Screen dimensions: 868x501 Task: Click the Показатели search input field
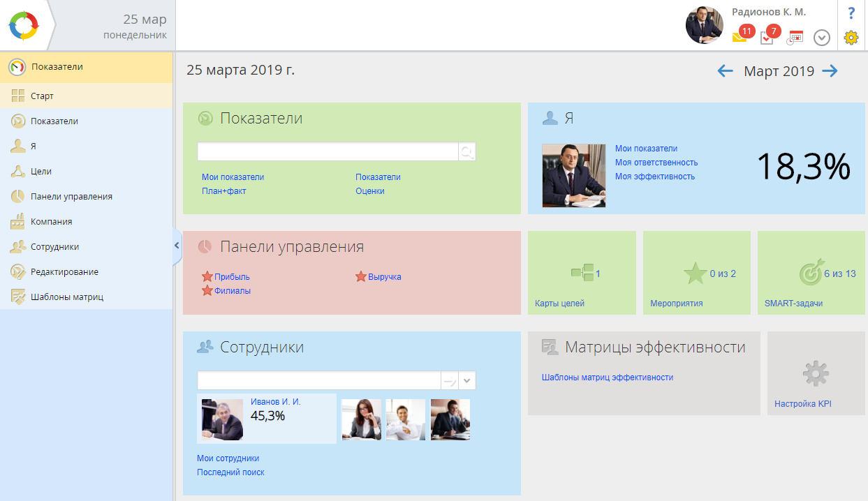point(327,152)
